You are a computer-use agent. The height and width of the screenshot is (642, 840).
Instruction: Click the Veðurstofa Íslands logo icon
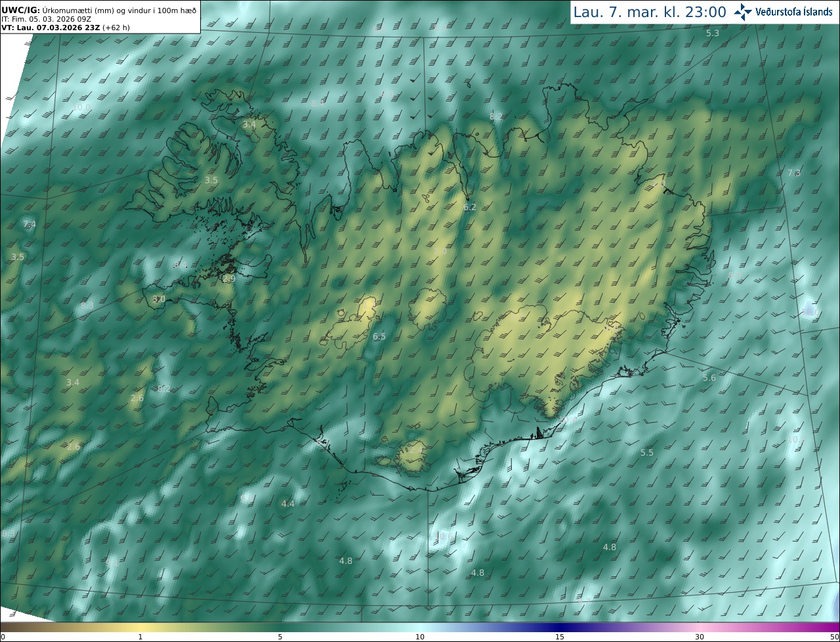pos(743,12)
